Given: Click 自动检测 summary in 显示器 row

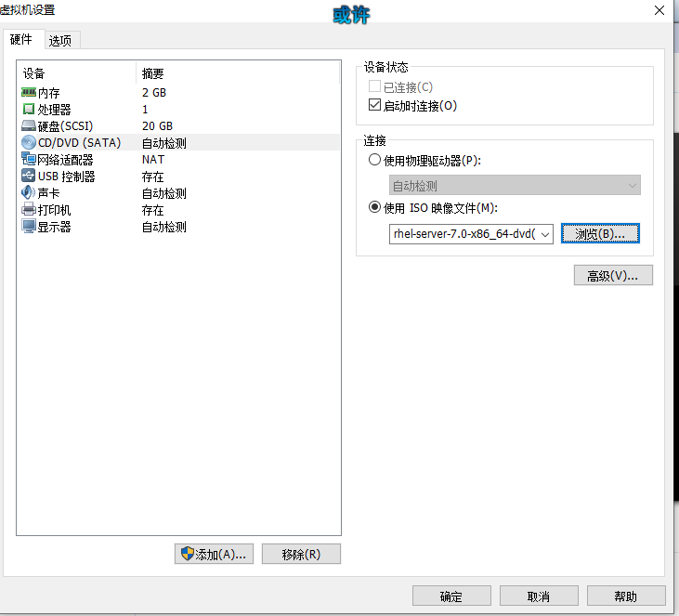Looking at the screenshot, I should pos(164,226).
